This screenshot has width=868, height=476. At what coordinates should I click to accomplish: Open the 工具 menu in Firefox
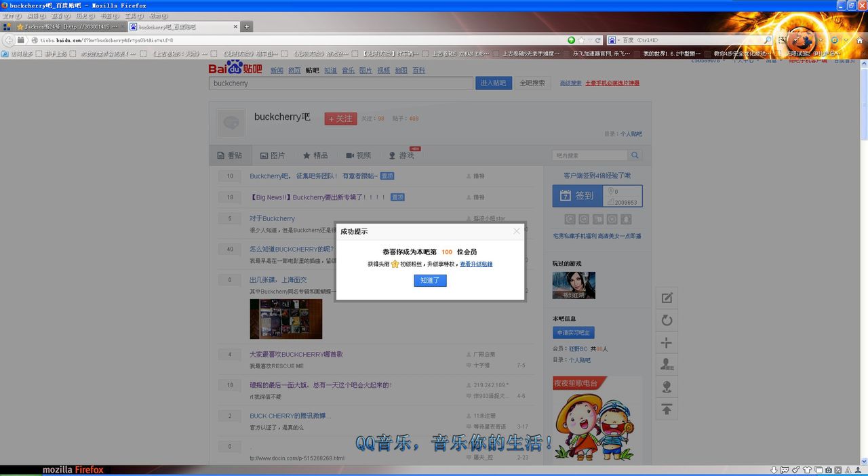pos(134,16)
